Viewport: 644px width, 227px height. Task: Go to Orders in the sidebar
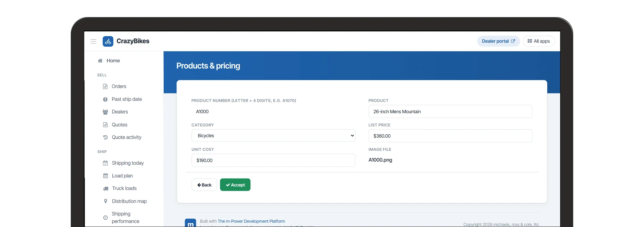click(x=119, y=86)
